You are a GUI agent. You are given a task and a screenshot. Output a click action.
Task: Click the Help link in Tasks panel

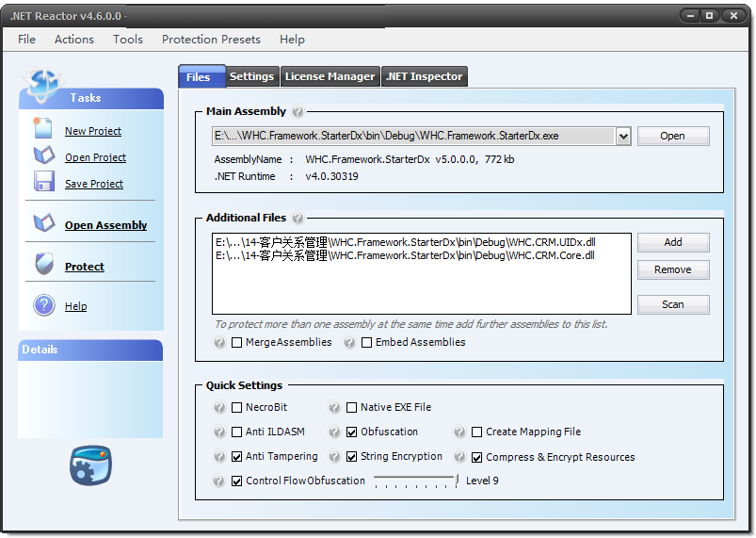click(76, 306)
